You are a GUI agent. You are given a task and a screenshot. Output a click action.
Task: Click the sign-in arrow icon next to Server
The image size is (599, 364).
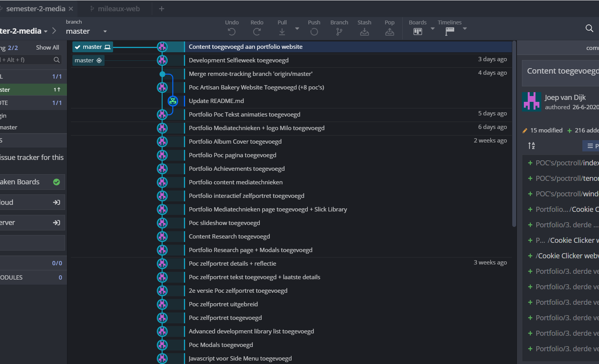pyautogui.click(x=57, y=223)
